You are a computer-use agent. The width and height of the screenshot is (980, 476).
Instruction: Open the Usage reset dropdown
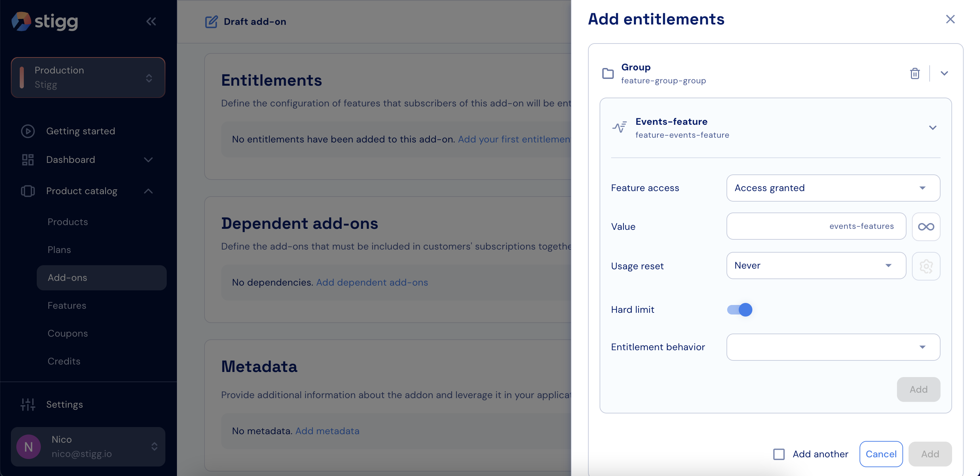(x=816, y=266)
